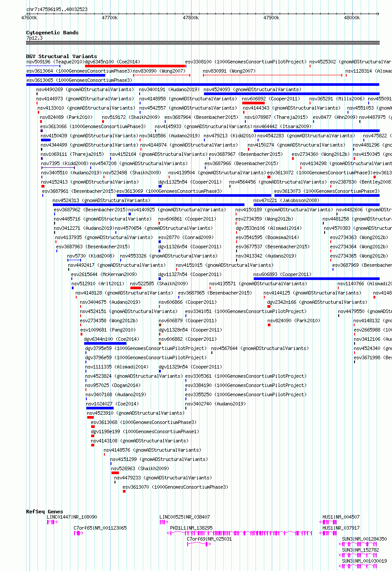
Task: Click nsv4567644 gnomAD variant label
Action: tap(260, 348)
